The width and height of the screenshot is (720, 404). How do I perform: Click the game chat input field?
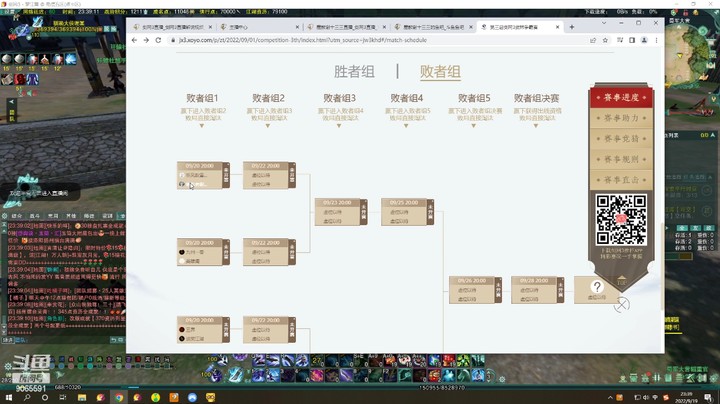click(64, 340)
